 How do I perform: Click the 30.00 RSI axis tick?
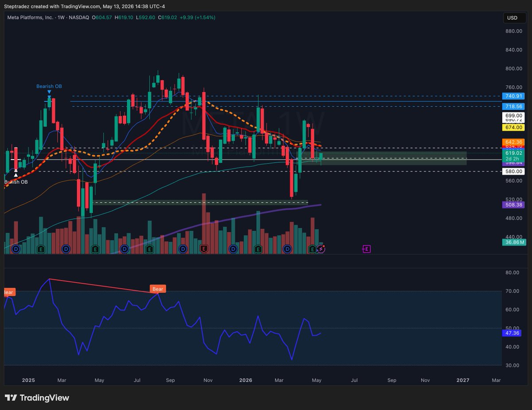[513, 365]
